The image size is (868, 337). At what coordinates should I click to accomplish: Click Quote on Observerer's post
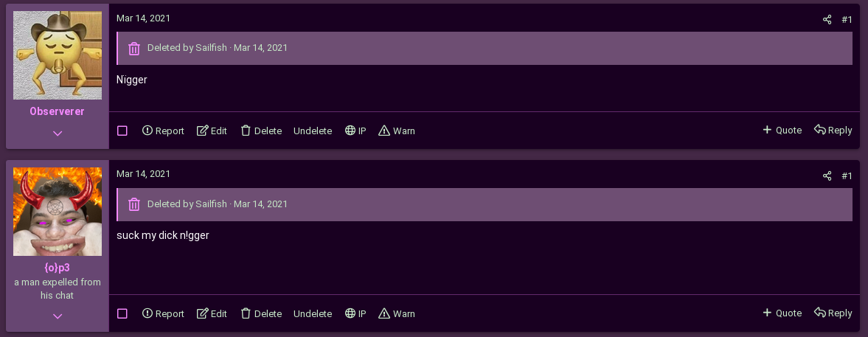782,130
